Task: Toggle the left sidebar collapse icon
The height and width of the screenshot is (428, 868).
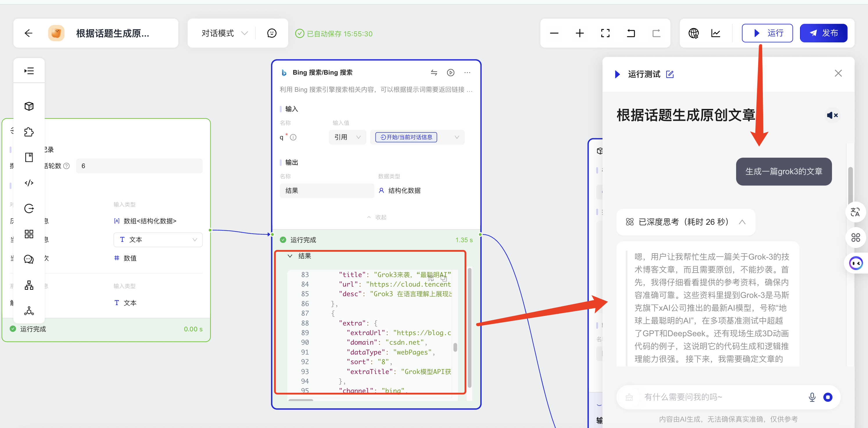Action: (x=29, y=71)
